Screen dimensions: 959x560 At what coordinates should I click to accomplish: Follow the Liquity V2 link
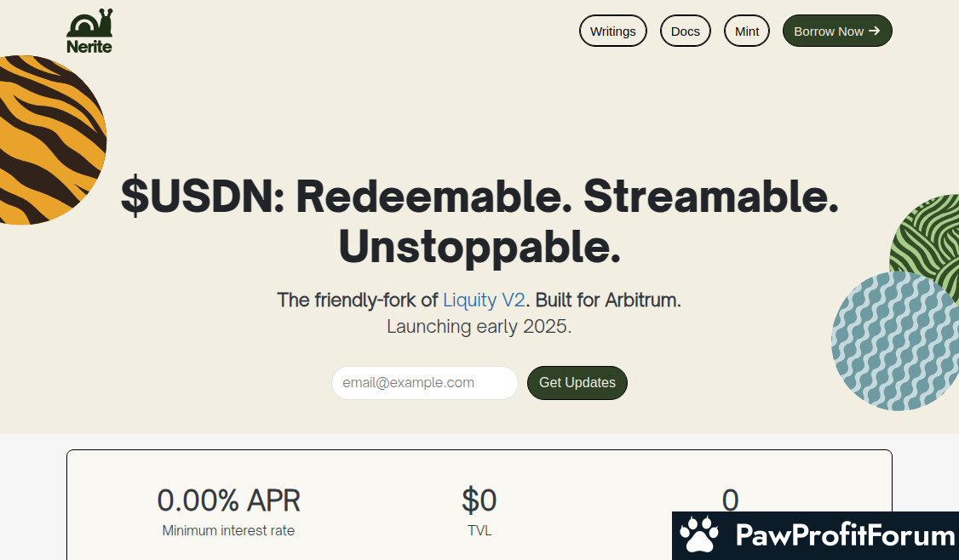pos(484,300)
